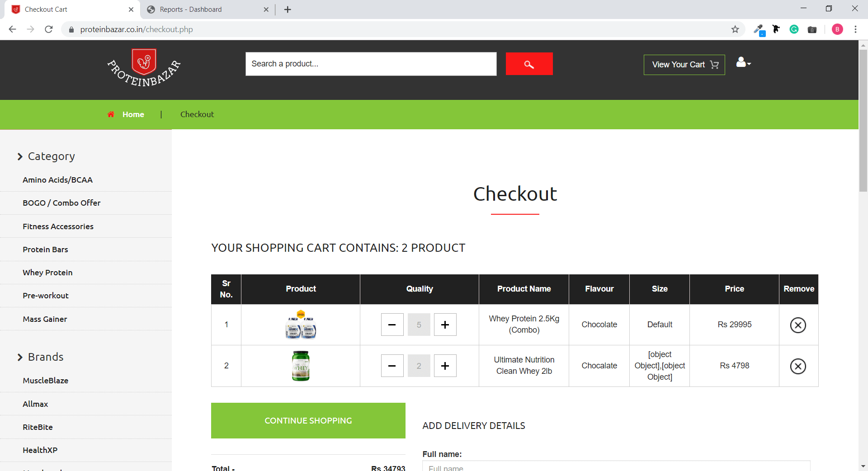This screenshot has width=868, height=471.
Task: Click the red home icon
Action: 111,114
